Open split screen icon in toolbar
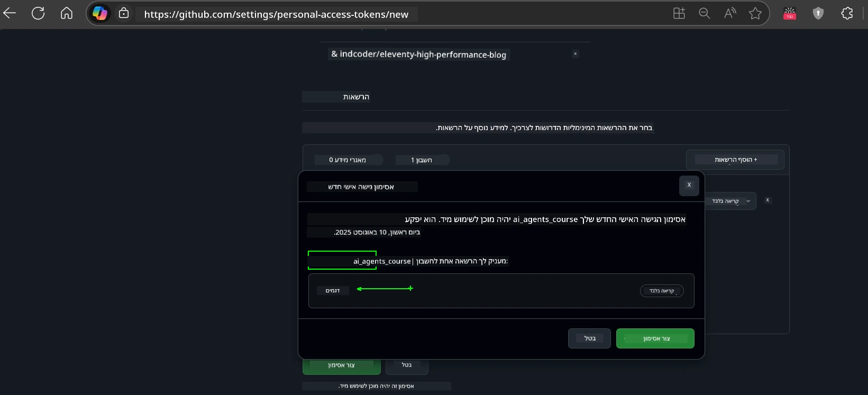The width and height of the screenshot is (868, 395). tap(679, 14)
